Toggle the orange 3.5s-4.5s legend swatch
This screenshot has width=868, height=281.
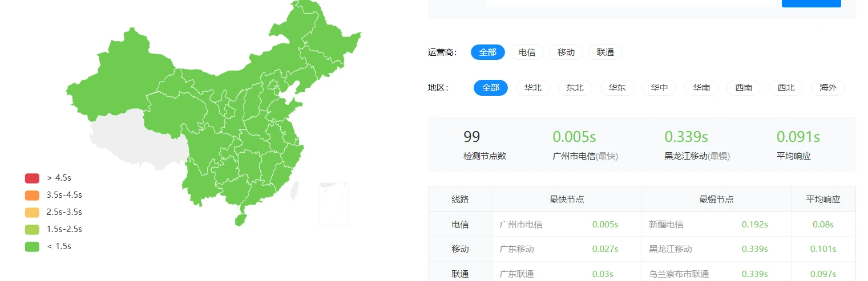(32, 195)
